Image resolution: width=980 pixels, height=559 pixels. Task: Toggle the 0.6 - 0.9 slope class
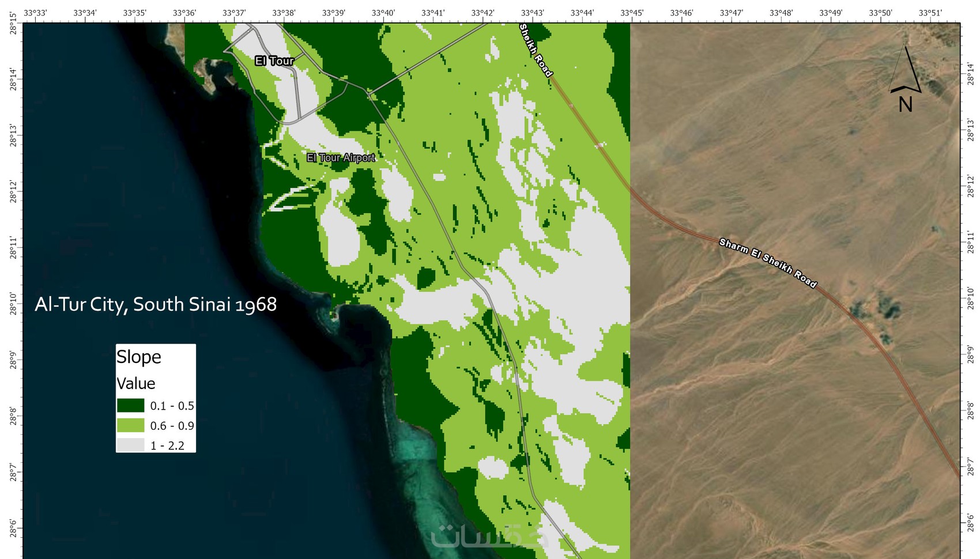(130, 426)
